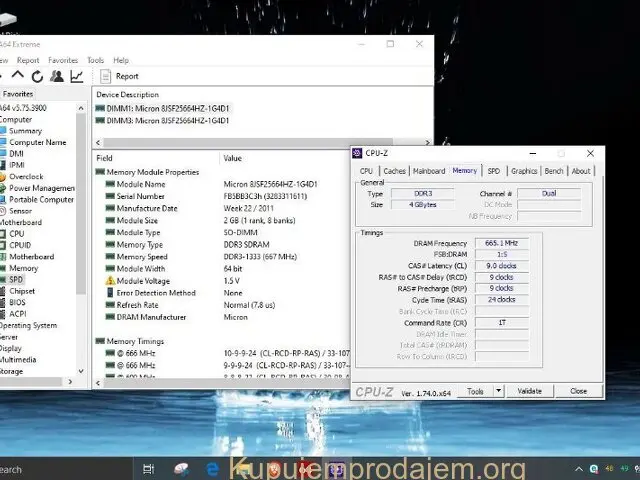The height and width of the screenshot is (480, 640).
Task: Click the Close button in CPU-Z
Action: tap(578, 391)
